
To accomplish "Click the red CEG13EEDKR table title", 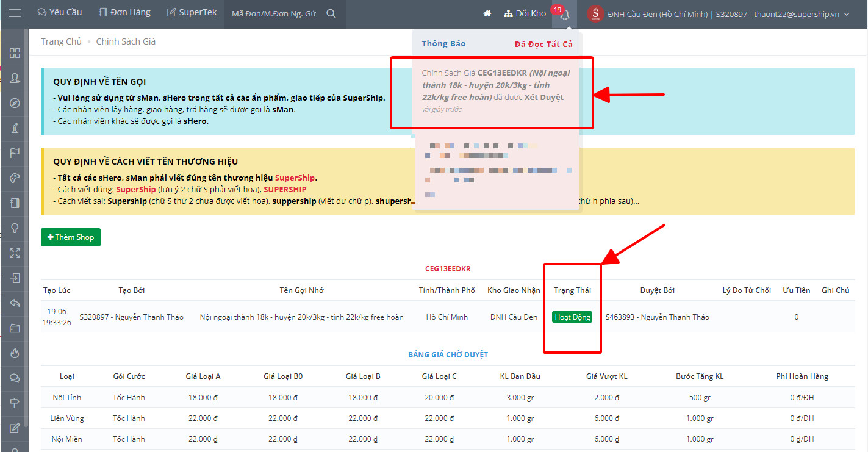I will pyautogui.click(x=448, y=269).
